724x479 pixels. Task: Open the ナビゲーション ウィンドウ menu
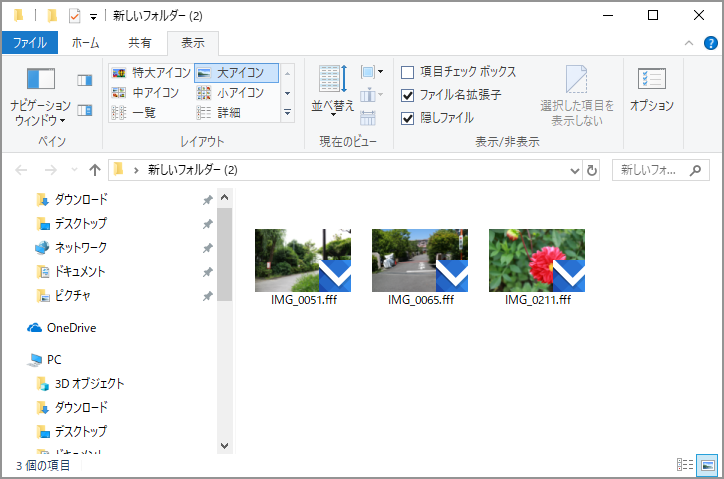coord(40,97)
